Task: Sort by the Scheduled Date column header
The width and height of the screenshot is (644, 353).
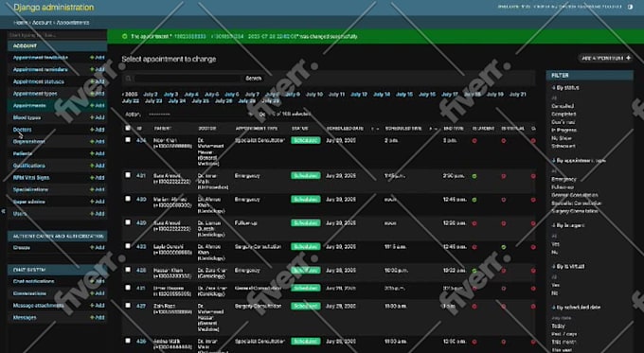Action: coord(345,129)
